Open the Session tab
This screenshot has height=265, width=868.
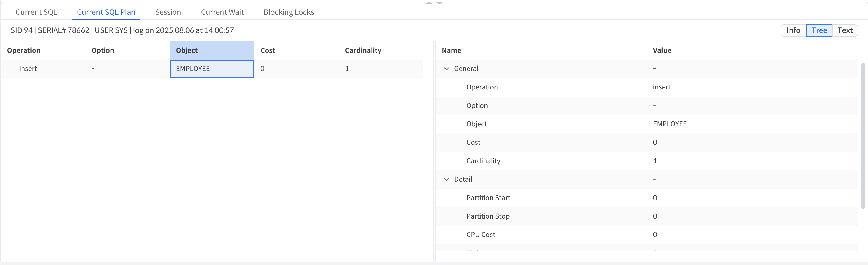click(x=168, y=12)
